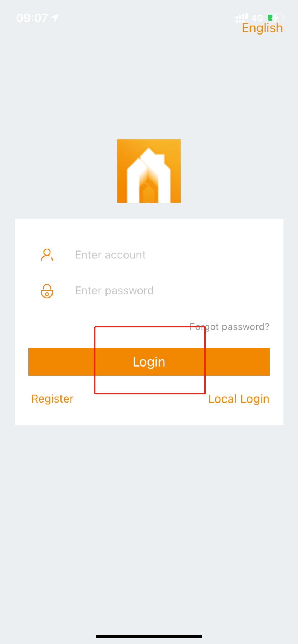Tap the account user silhouette icon
Image resolution: width=298 pixels, height=644 pixels.
coord(47,255)
